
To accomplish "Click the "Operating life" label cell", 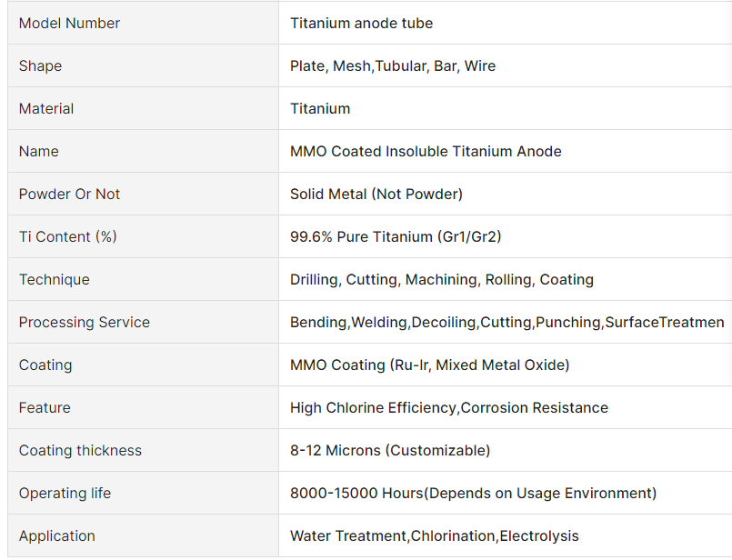I will click(x=65, y=494).
